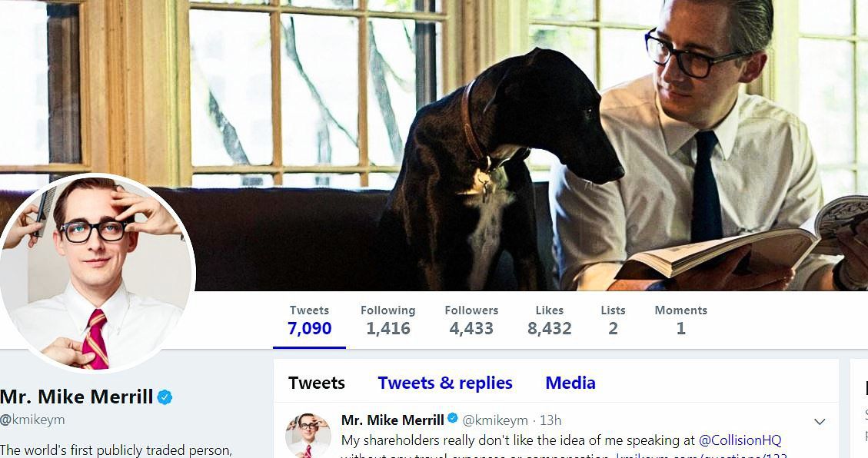Screen dimensions: 868x458
Task: Open the Likes tab with 8,432
Action: pos(549,320)
